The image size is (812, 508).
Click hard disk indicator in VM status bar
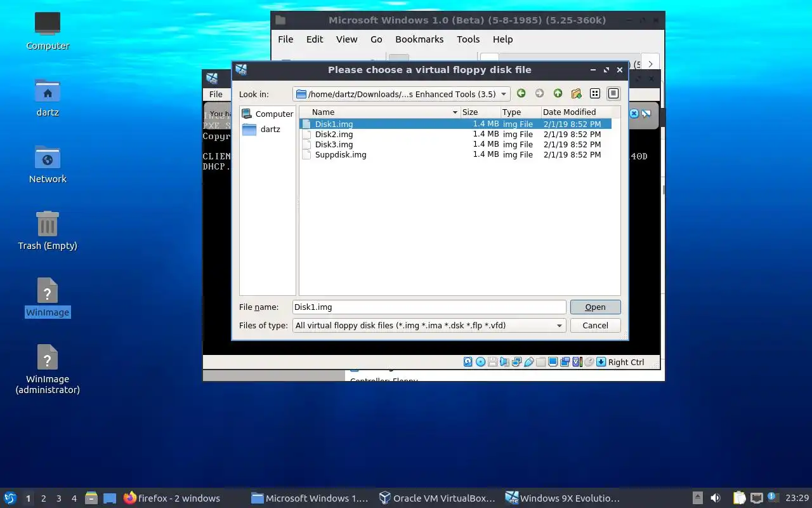[468, 362]
